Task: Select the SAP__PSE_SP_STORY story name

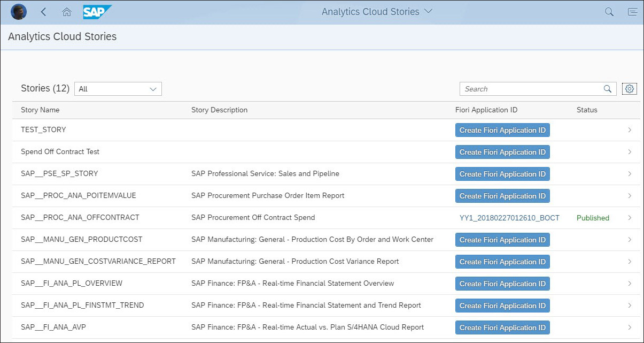Action: tap(59, 173)
